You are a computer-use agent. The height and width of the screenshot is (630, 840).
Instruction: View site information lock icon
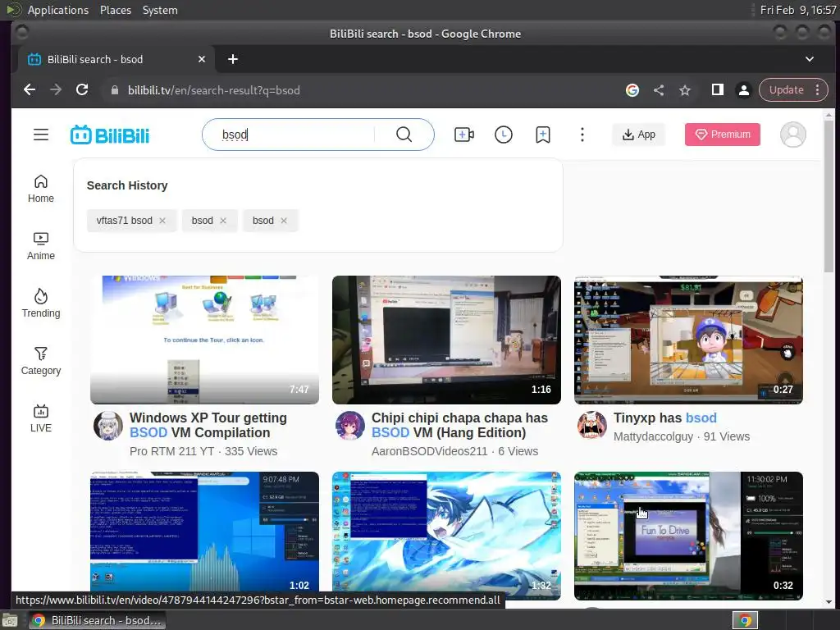(x=114, y=90)
